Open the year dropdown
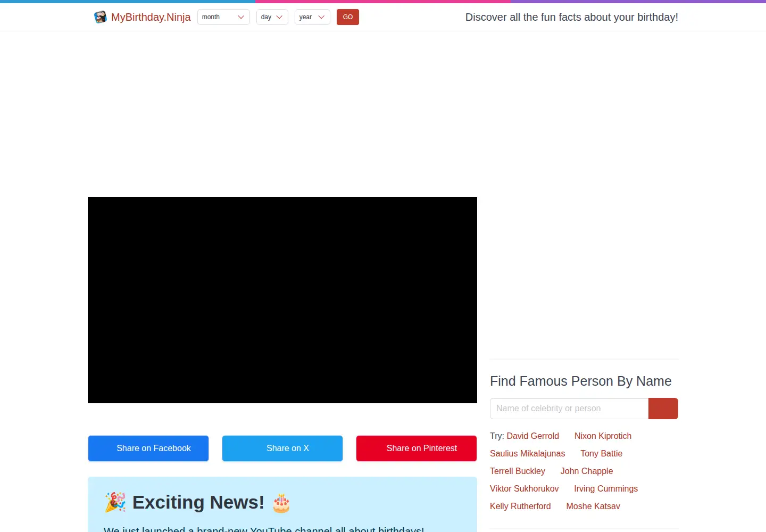Screen dimensions: 766x532 (312, 17)
